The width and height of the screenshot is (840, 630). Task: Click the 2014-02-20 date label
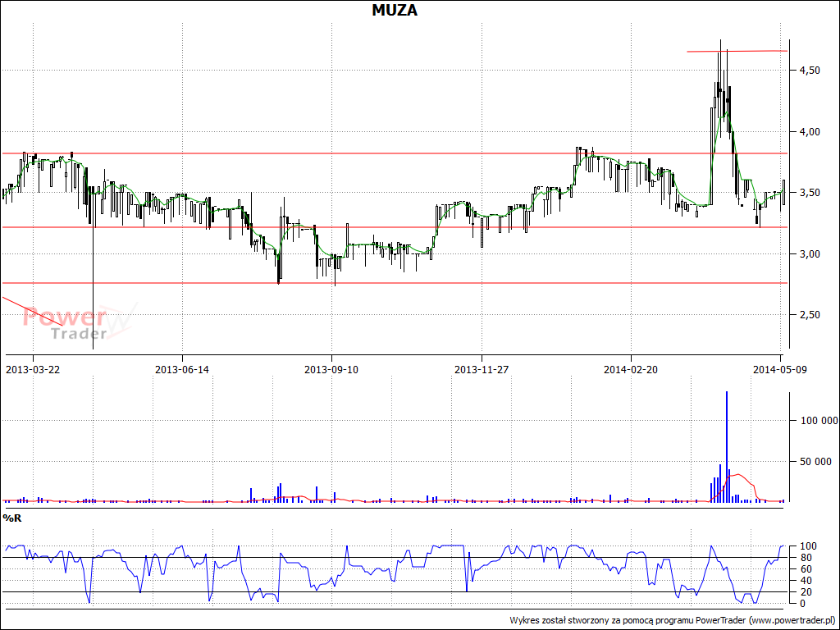coord(631,370)
